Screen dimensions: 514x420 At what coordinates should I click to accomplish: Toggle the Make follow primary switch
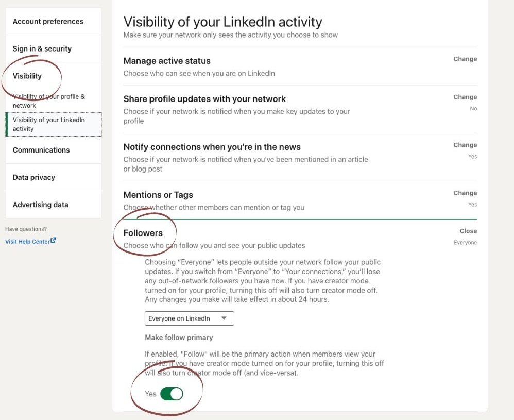tap(172, 394)
